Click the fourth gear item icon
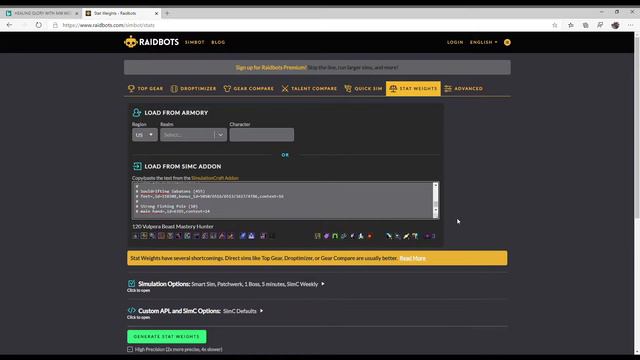 (x=161, y=236)
